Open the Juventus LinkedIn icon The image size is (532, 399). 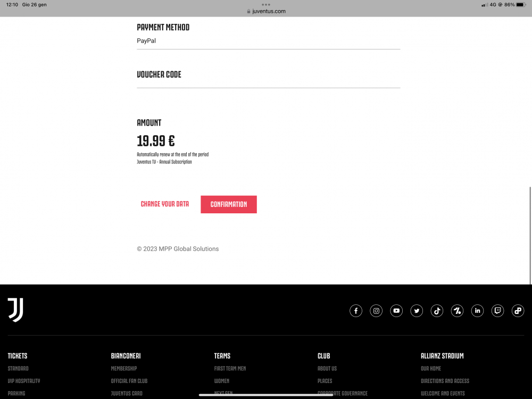coord(477,311)
